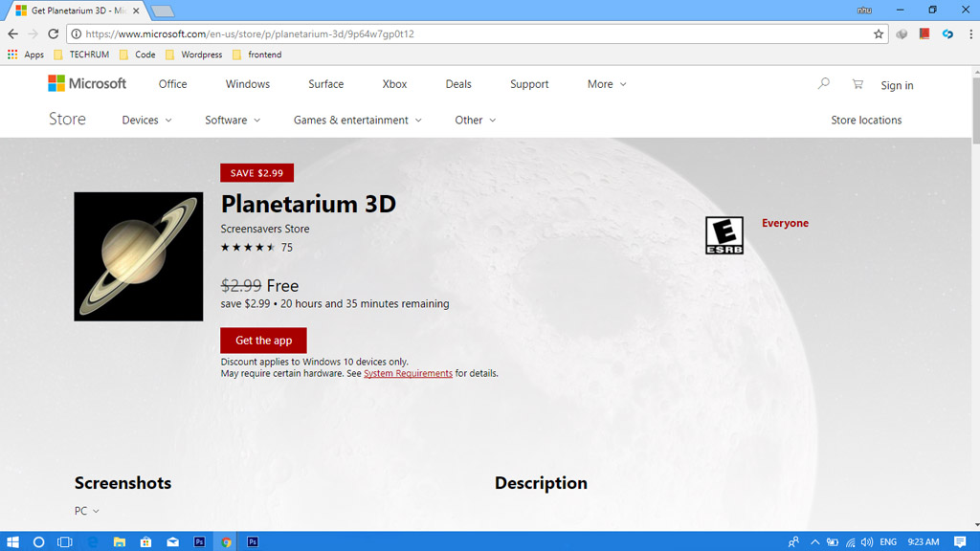The height and width of the screenshot is (551, 980).
Task: Open the Surface menu item
Action: [325, 84]
